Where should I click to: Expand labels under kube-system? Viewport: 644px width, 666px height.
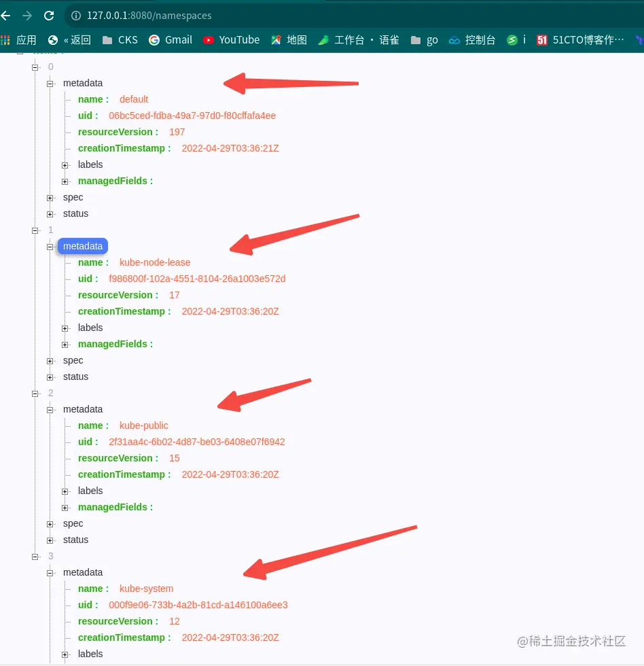tap(65, 654)
